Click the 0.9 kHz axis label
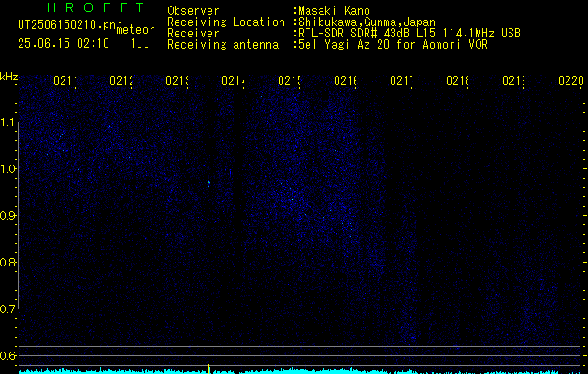The height and width of the screenshot is (374, 588). click(x=8, y=216)
